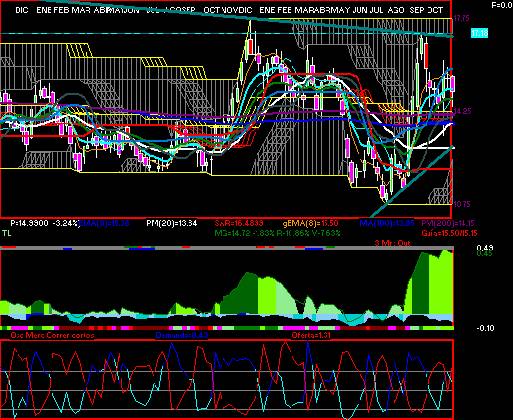
Task: Click the -0.10 oscillator scale value
Action: 485,328
